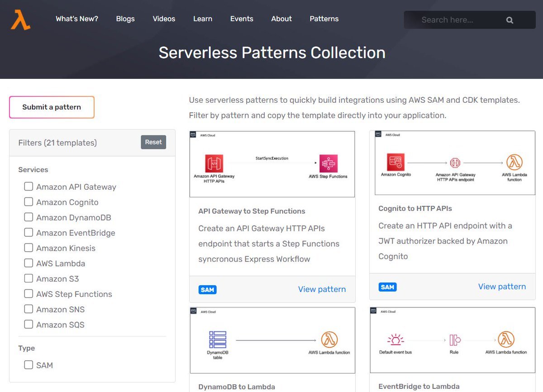Open the Cognito to HTTP APIs title
The width and height of the screenshot is (543, 392).
pos(415,209)
